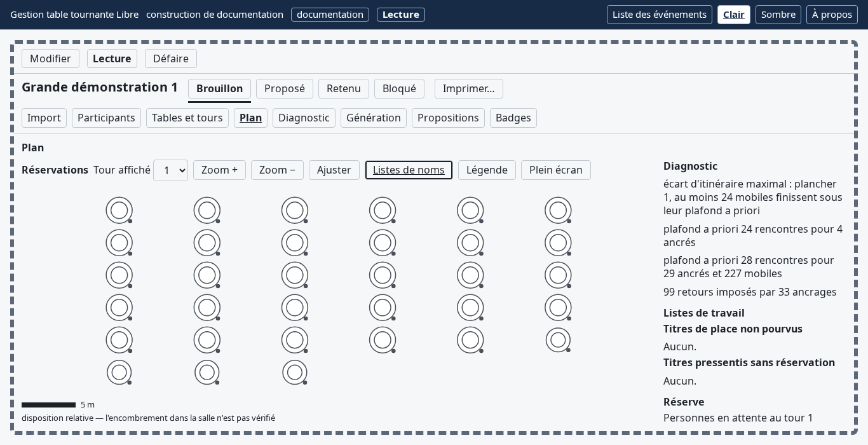Image resolution: width=868 pixels, height=445 pixels.
Task: Open the Tables et tours tab
Action: [187, 118]
